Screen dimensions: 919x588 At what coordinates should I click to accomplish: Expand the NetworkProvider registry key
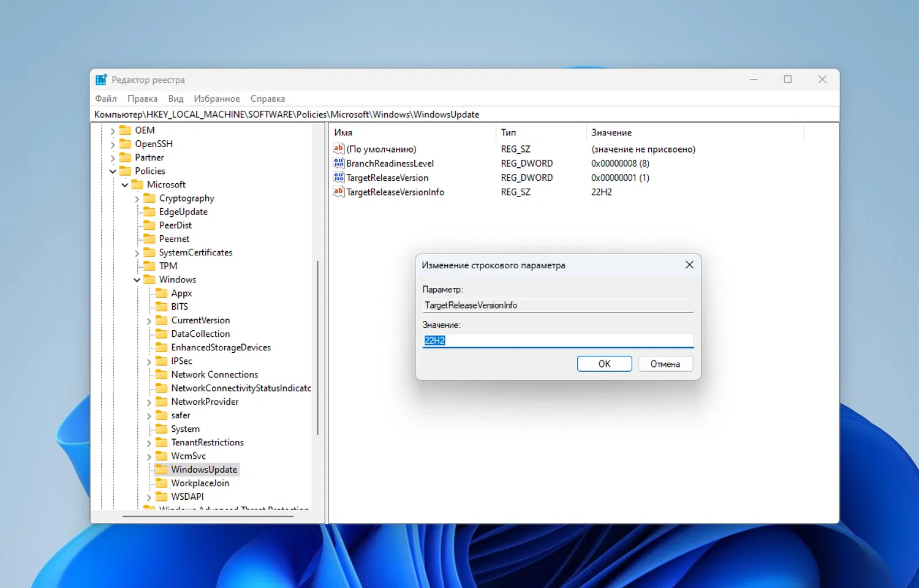pos(149,402)
